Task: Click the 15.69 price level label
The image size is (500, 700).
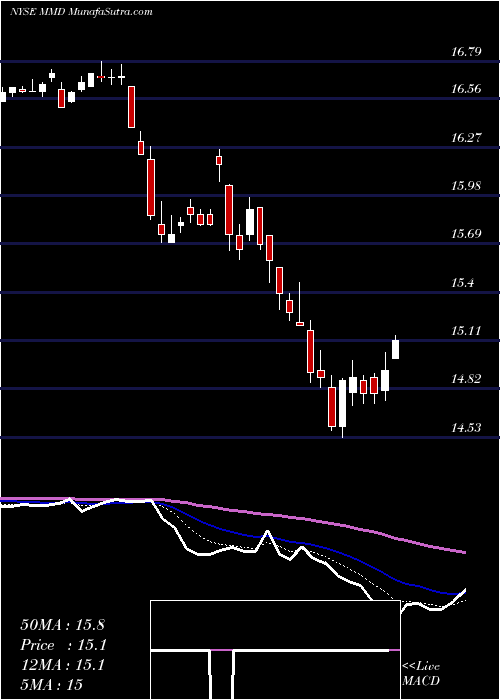Action: (x=466, y=233)
